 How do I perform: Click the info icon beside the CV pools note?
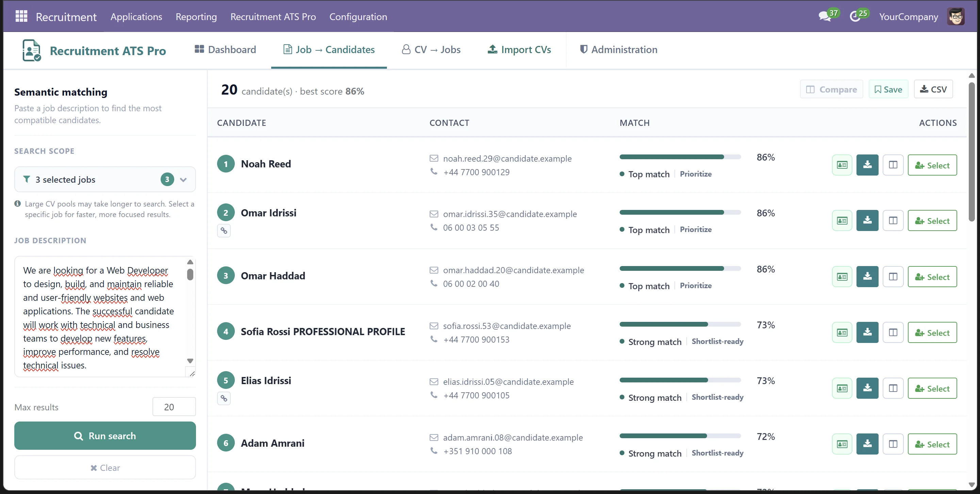pos(17,204)
